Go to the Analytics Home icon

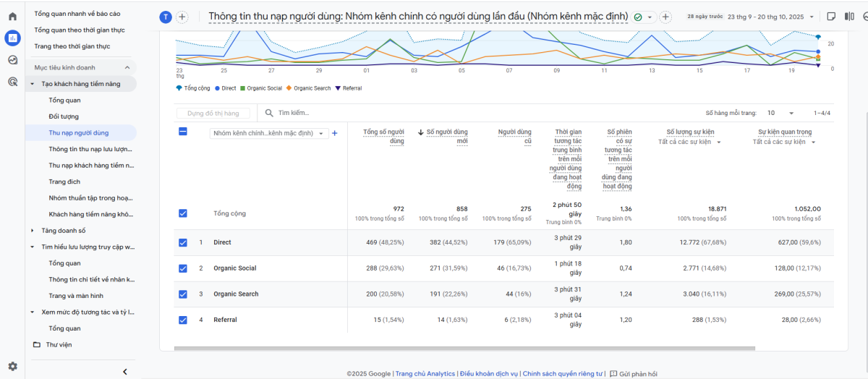point(12,16)
